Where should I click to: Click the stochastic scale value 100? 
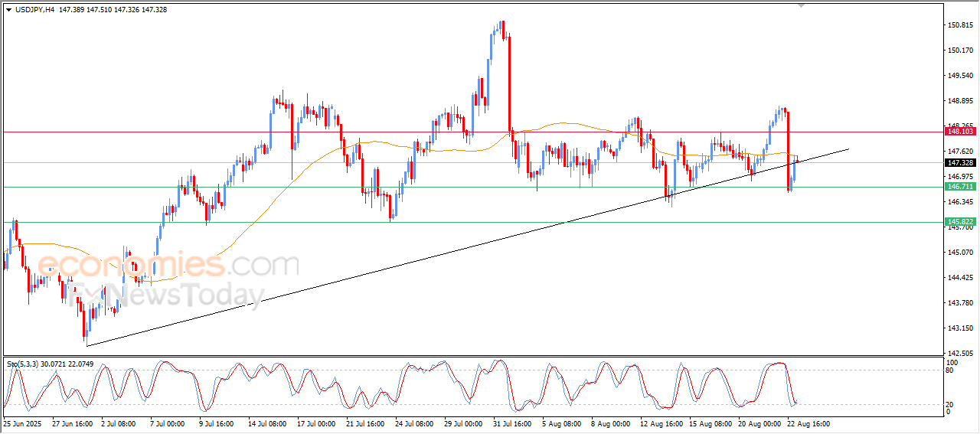point(952,362)
